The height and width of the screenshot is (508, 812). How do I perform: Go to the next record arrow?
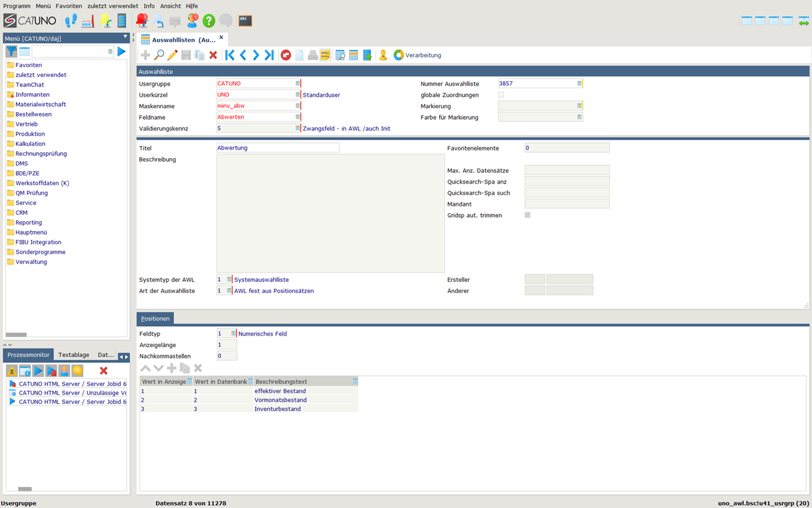(x=256, y=55)
